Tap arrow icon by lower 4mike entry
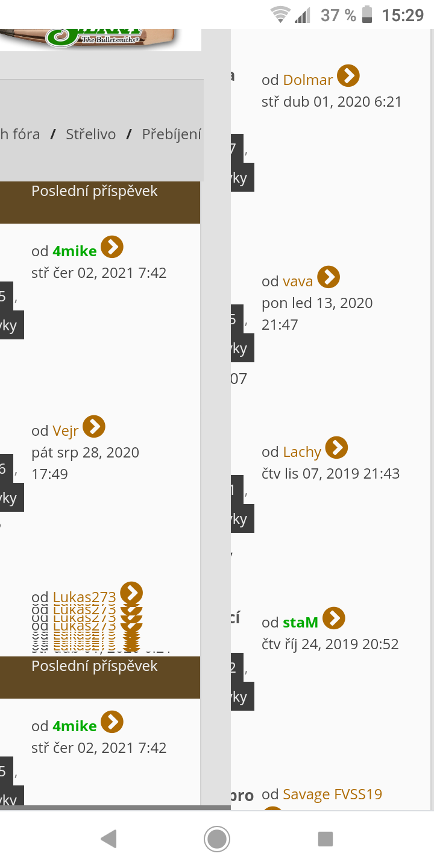Screen dimensions: 434x868 coord(112,722)
